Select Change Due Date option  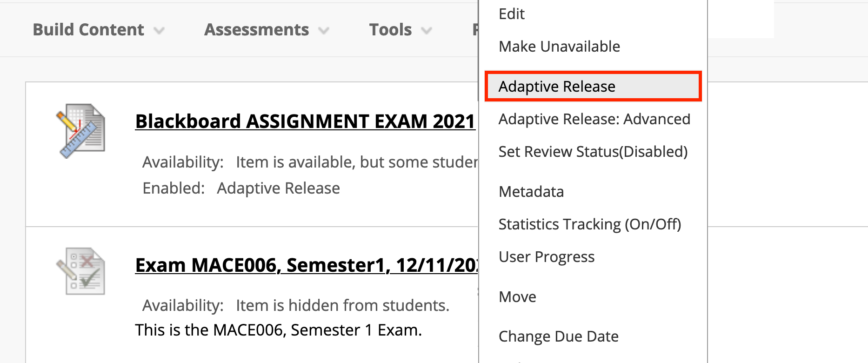[x=558, y=336]
